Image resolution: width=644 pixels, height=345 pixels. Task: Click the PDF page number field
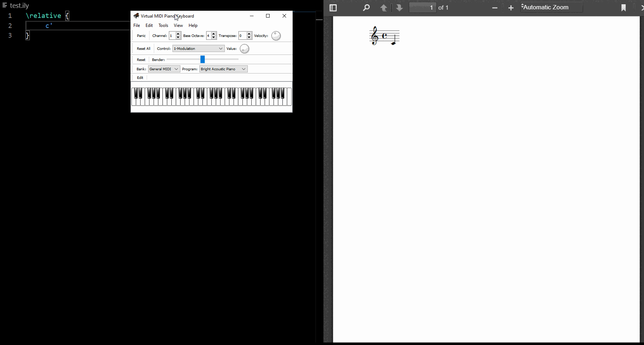click(422, 8)
